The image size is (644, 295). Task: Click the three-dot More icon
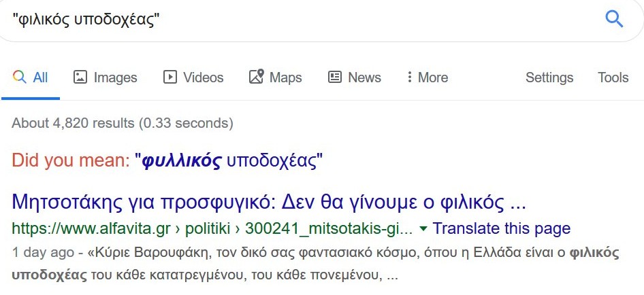click(x=409, y=77)
